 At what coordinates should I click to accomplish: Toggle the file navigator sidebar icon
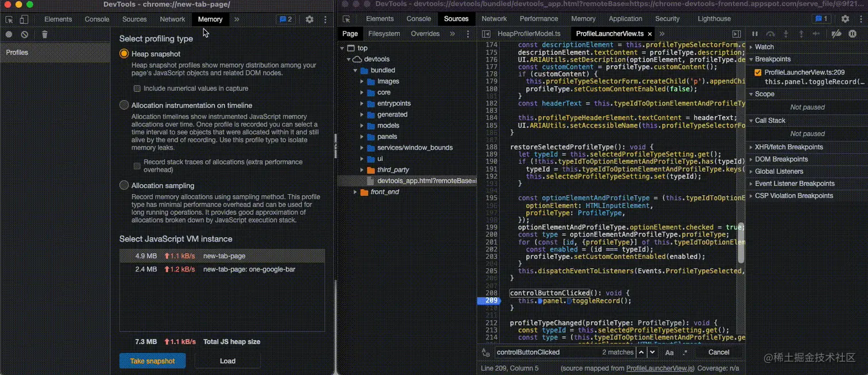click(486, 34)
